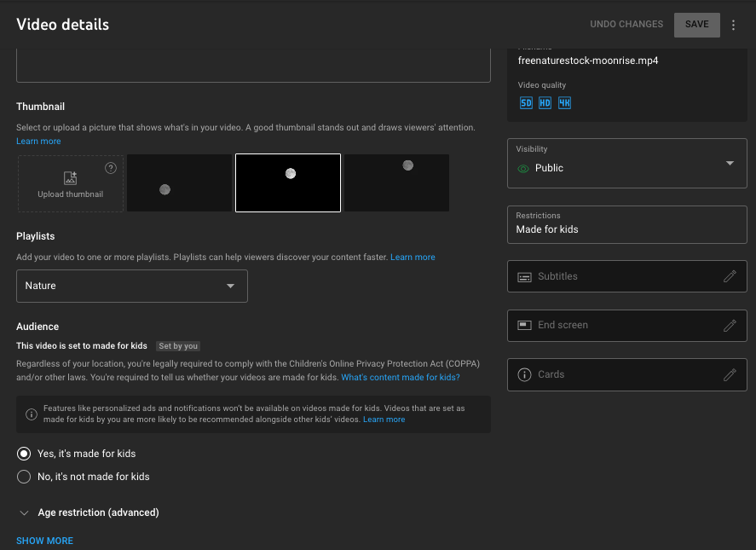The image size is (756, 550).
Task: Open the Visibility dropdown arrow
Action: 730,163
